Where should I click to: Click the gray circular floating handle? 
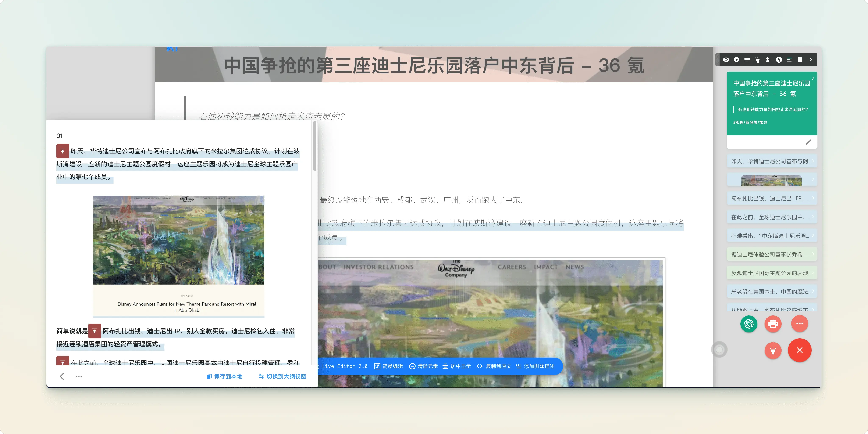tap(719, 350)
